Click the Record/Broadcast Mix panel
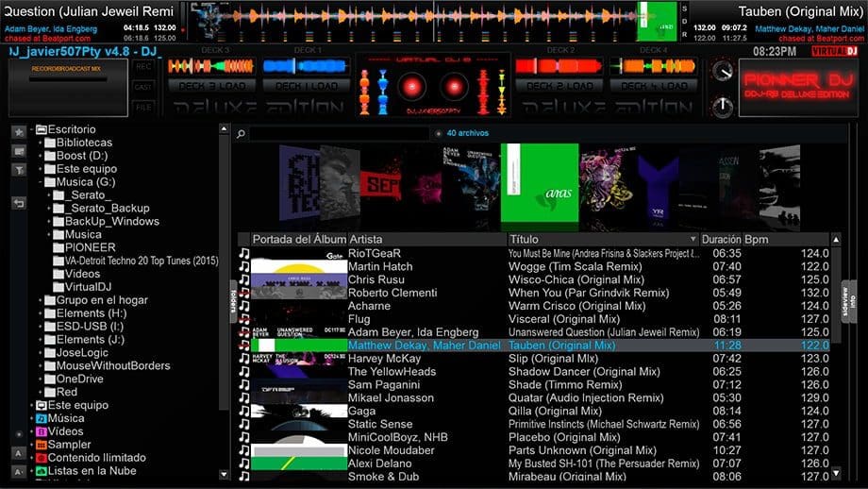The width and height of the screenshot is (868, 489). [68, 88]
